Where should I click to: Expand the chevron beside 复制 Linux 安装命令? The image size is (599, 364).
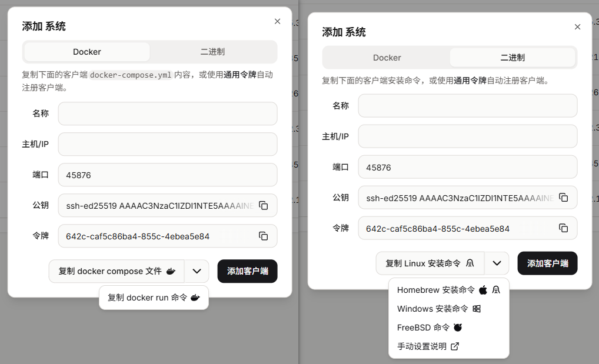497,263
